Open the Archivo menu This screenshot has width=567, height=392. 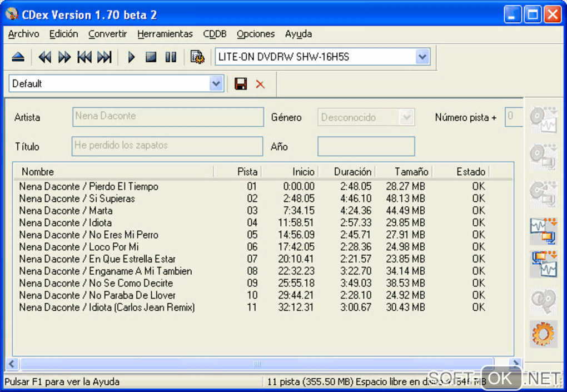pos(23,34)
